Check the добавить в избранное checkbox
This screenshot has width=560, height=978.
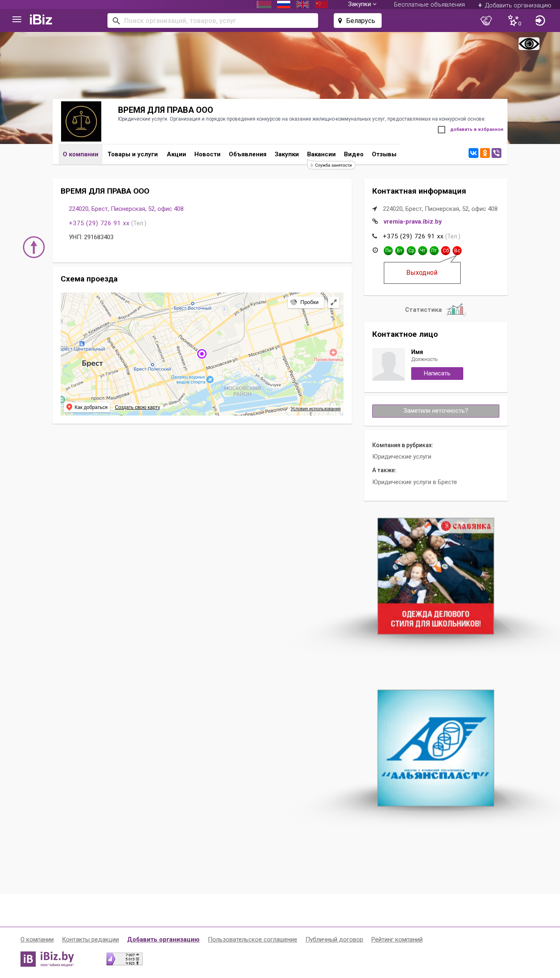(x=442, y=130)
